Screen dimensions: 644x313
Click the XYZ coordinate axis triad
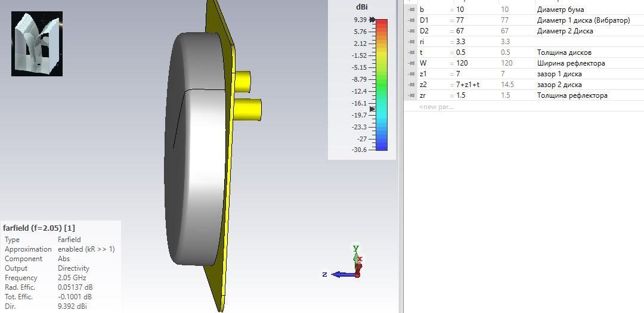[x=343, y=262]
